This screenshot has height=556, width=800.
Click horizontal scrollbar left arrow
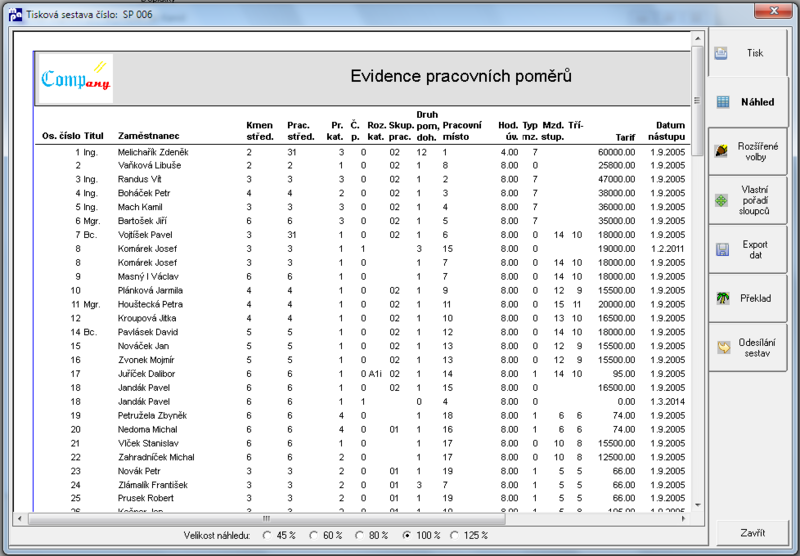[20, 519]
